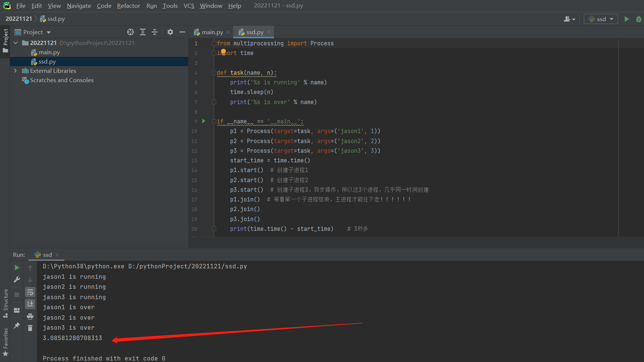Clear all console output with trash icon
The width and height of the screenshot is (644, 362).
pos(30,328)
